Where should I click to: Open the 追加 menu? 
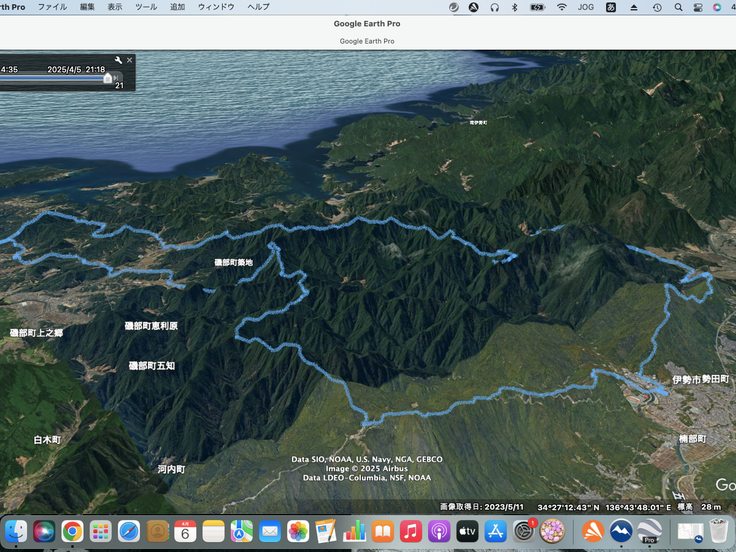pos(177,7)
